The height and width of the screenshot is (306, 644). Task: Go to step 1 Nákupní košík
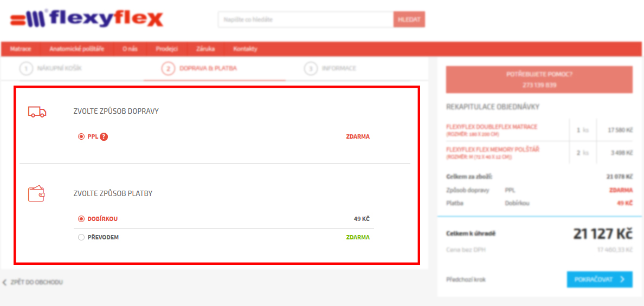pos(50,68)
